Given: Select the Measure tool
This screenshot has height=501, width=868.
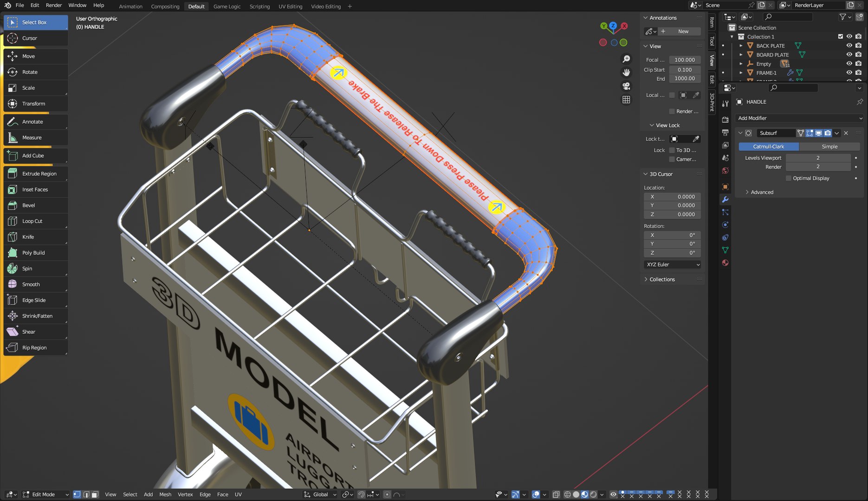Looking at the screenshot, I should point(36,137).
